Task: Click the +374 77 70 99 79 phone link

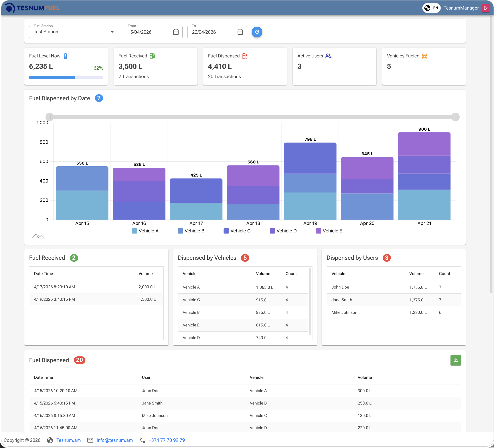Action: [x=167, y=440]
